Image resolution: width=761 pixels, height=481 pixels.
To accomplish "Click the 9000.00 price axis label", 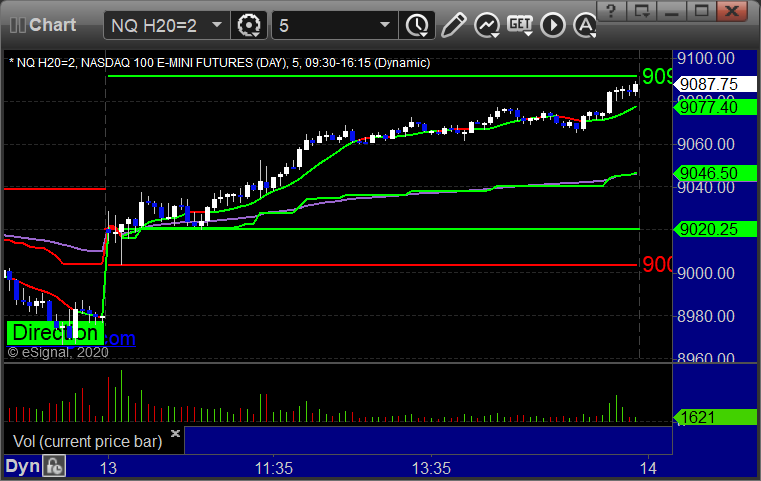I will (x=706, y=273).
